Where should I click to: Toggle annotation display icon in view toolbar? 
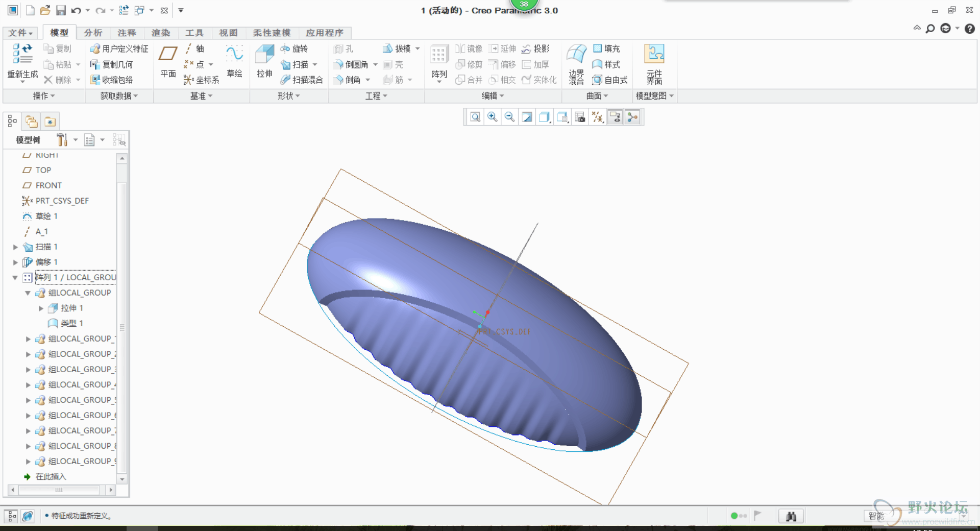pos(616,117)
